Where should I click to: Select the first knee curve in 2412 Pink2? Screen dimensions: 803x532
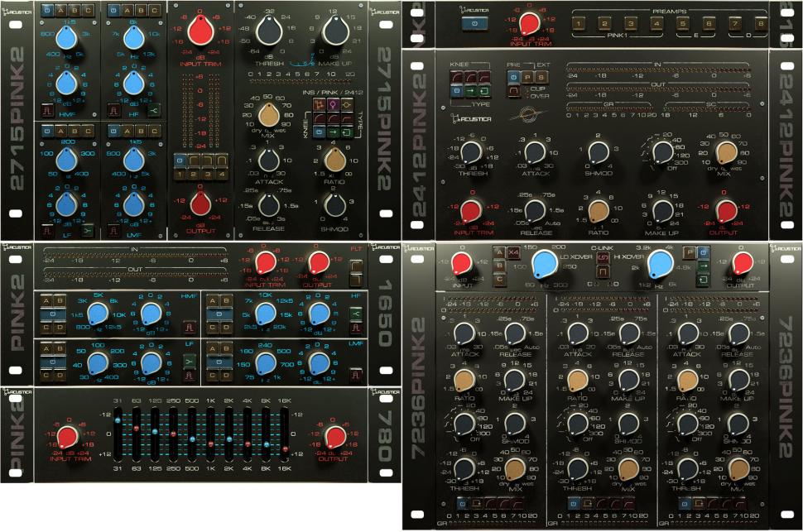pos(457,77)
